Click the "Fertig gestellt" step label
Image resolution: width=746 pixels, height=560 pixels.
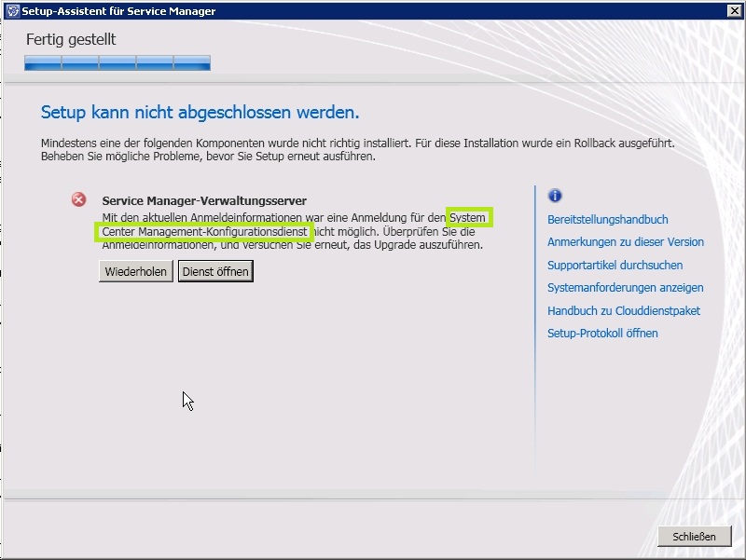(x=71, y=40)
